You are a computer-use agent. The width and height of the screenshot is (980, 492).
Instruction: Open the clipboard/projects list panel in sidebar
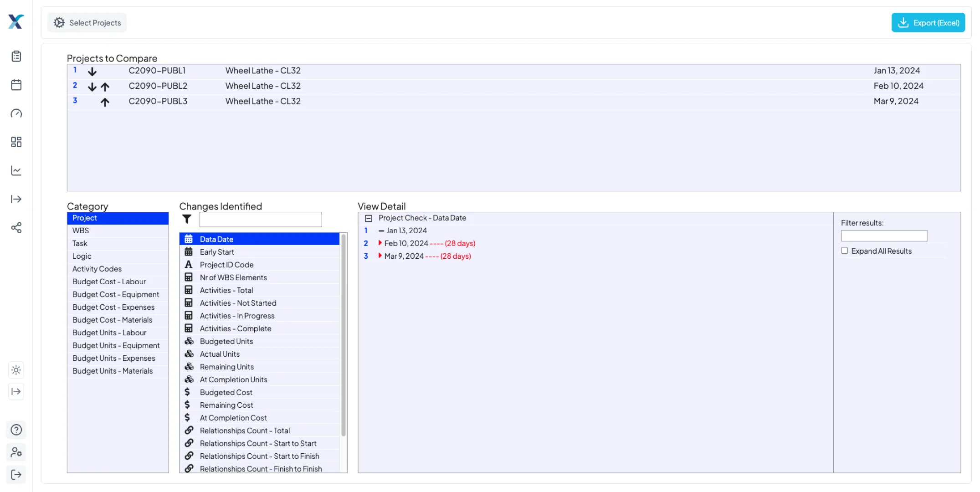(16, 56)
